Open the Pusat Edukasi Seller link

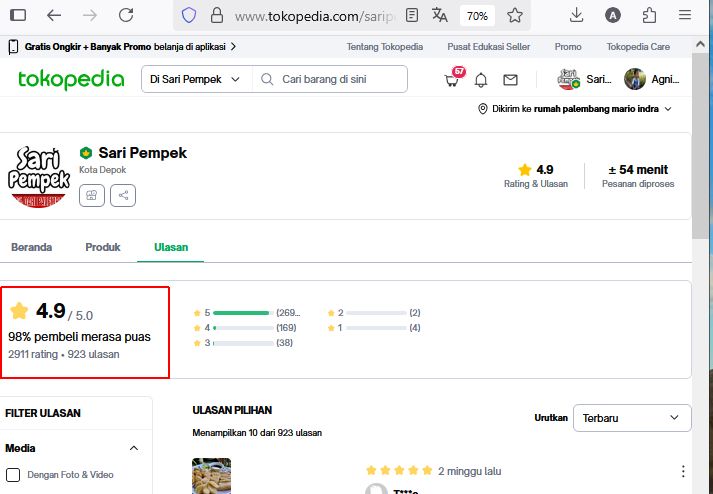(x=488, y=46)
